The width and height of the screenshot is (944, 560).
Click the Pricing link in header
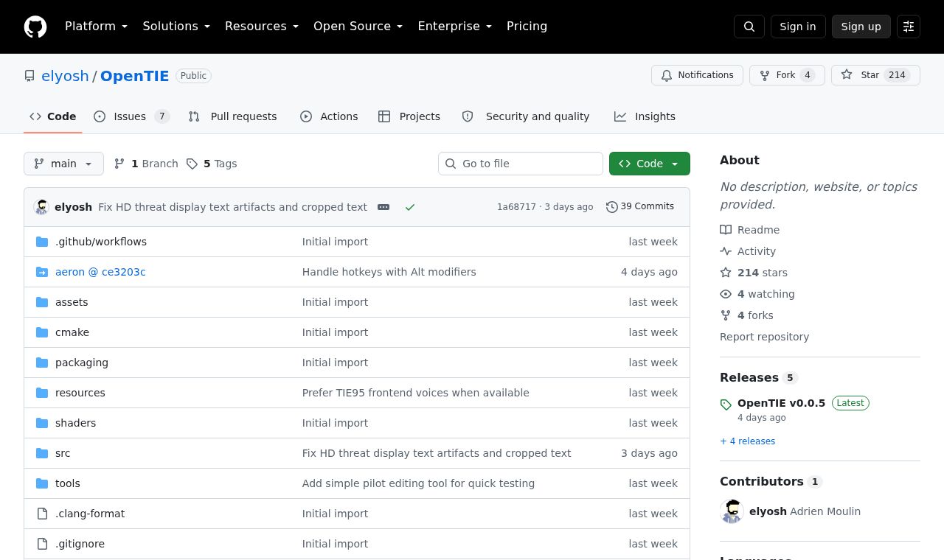[527, 27]
